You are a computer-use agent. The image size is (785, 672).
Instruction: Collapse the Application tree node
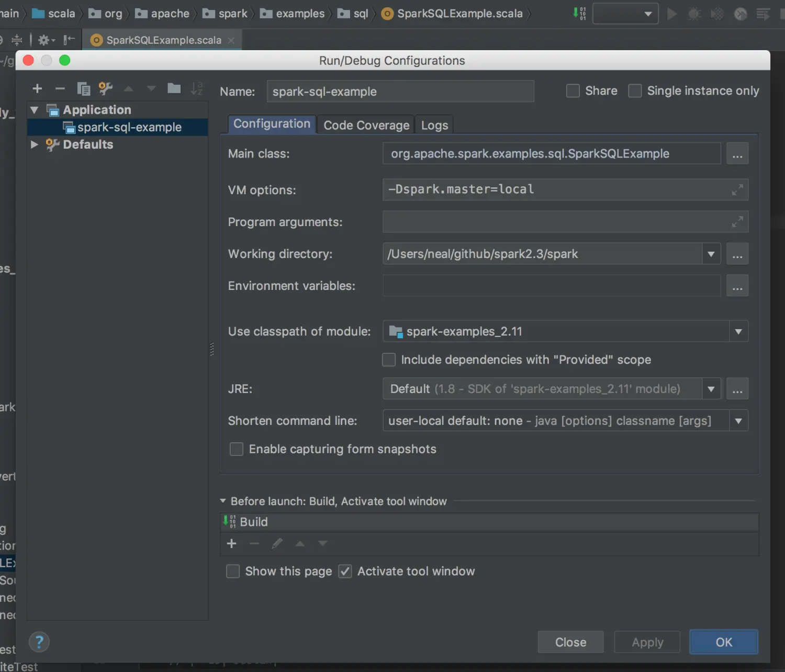[35, 110]
